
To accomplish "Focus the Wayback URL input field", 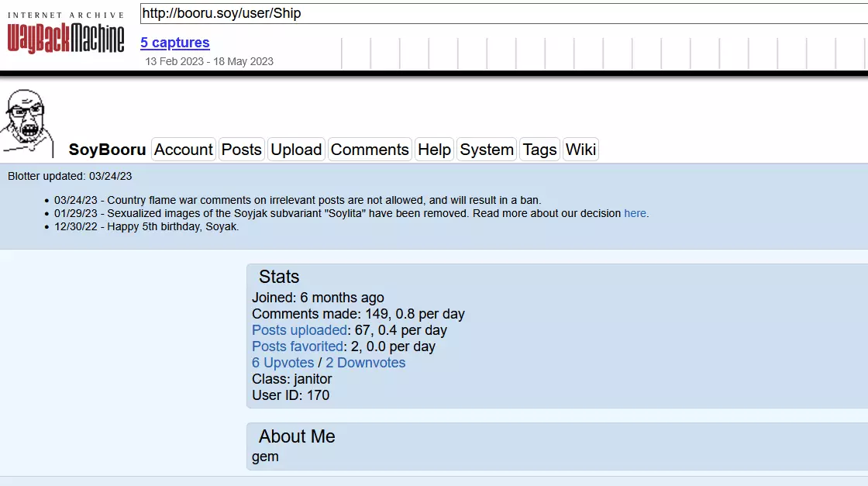I will (x=504, y=13).
